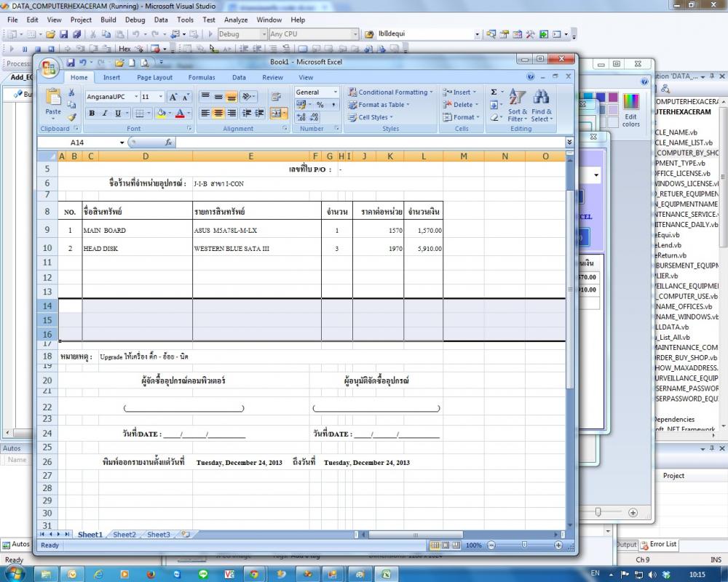Open the font size 11 dropdown
Image resolution: width=728 pixels, height=582 pixels.
161,97
